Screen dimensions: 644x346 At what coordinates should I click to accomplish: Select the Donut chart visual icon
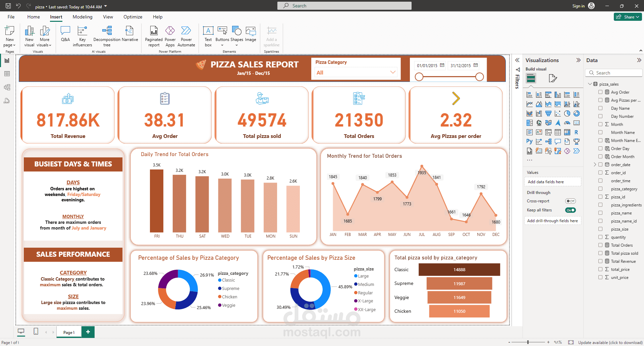(x=577, y=113)
